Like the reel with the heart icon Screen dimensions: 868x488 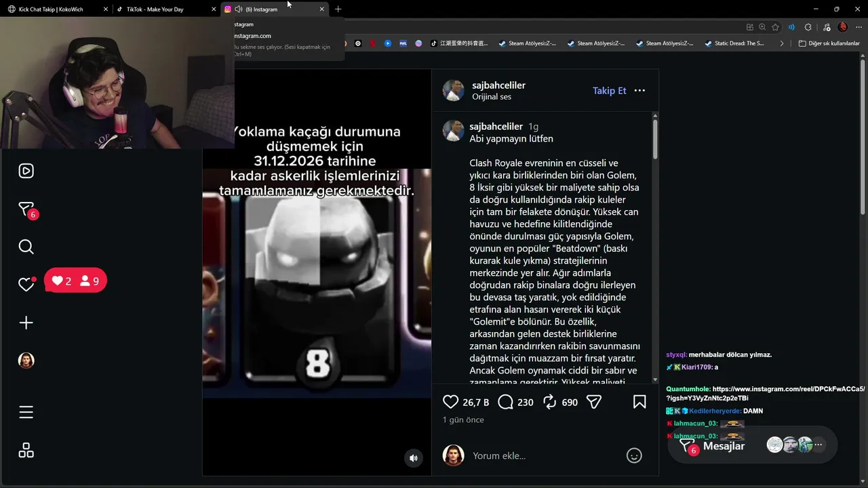click(x=450, y=402)
